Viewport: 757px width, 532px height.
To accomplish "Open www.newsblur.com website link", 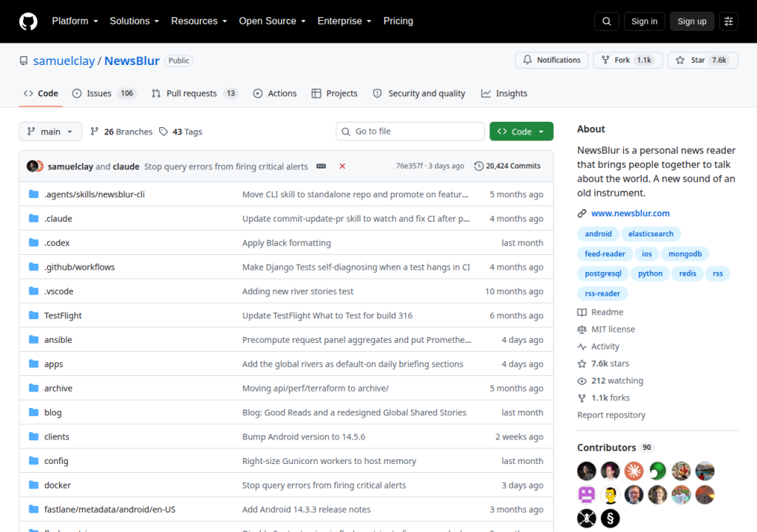I will 630,214.
